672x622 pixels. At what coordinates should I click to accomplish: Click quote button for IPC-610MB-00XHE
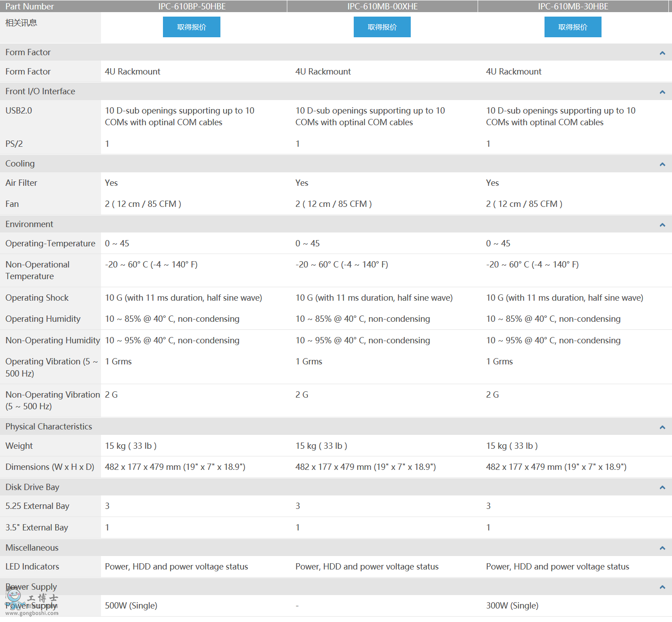point(382,27)
